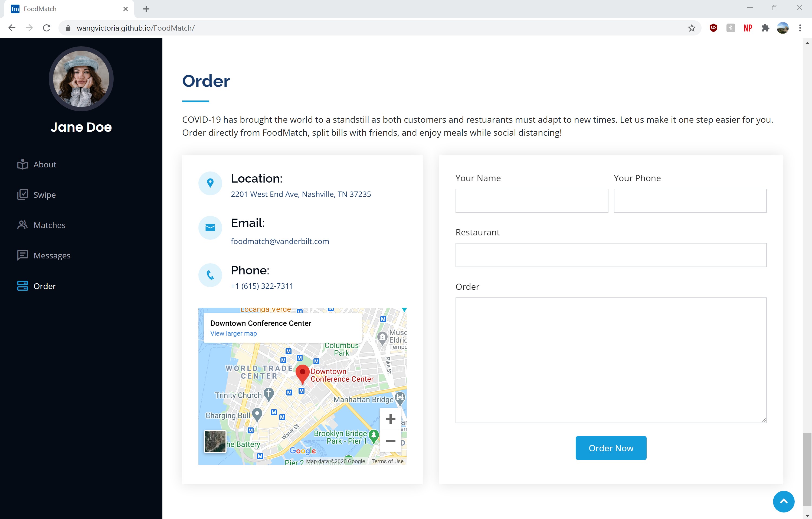Zoom out on the map
812x519 pixels.
click(390, 441)
